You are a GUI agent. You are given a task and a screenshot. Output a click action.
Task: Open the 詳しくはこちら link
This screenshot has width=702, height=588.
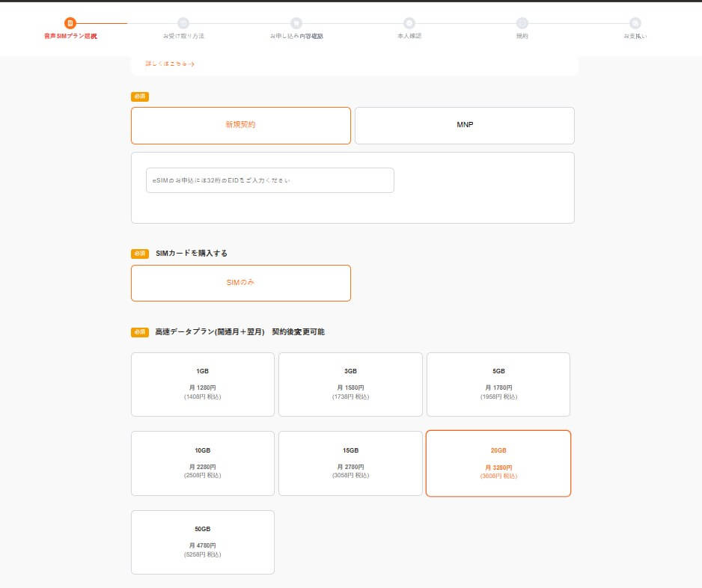click(170, 64)
